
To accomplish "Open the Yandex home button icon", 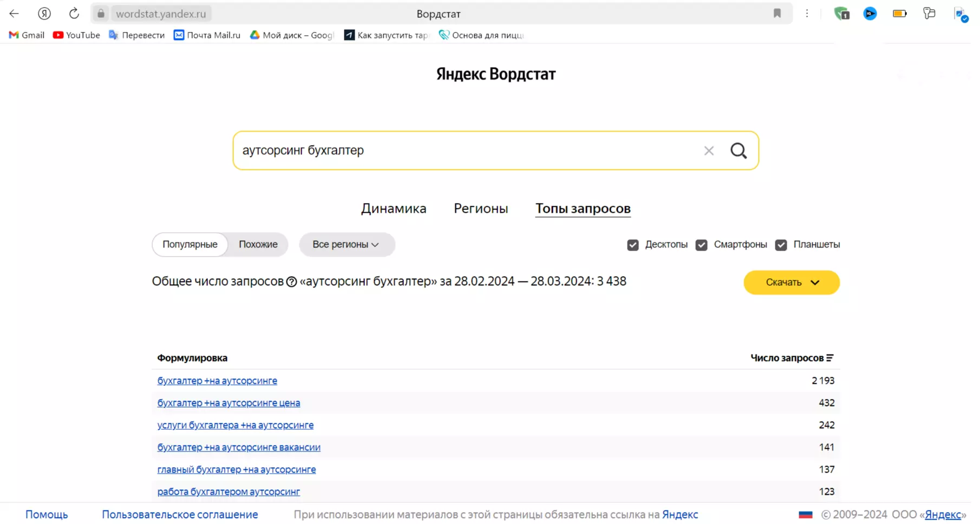I will (44, 14).
